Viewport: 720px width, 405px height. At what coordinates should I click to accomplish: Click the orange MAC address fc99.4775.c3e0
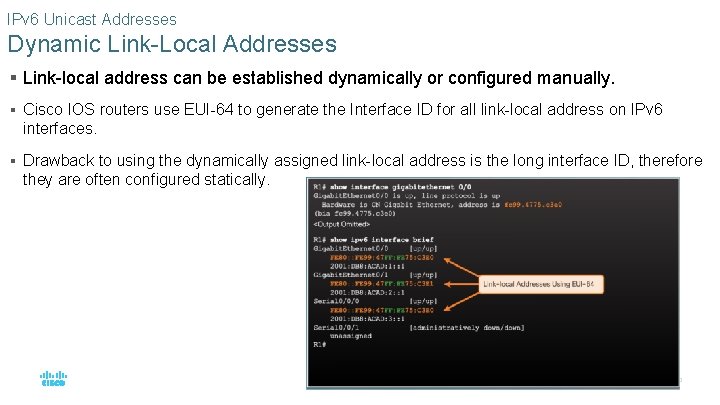click(x=533, y=205)
